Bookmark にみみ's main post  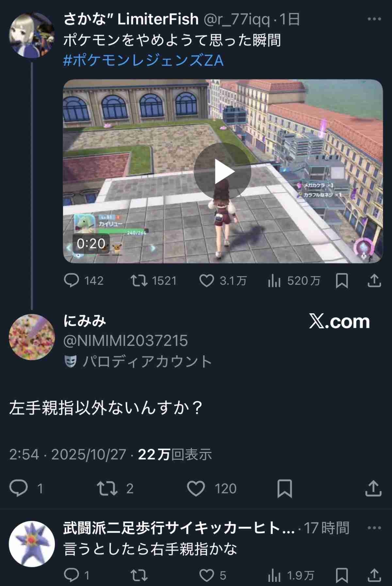285,488
